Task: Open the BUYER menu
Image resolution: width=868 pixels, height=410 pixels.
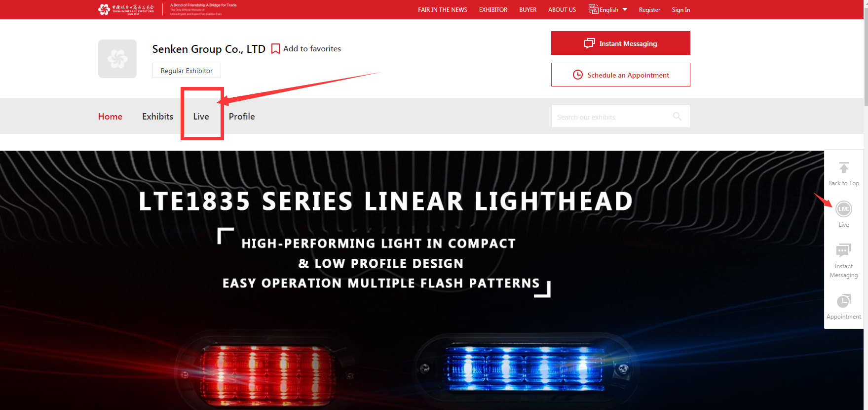Action: click(528, 9)
